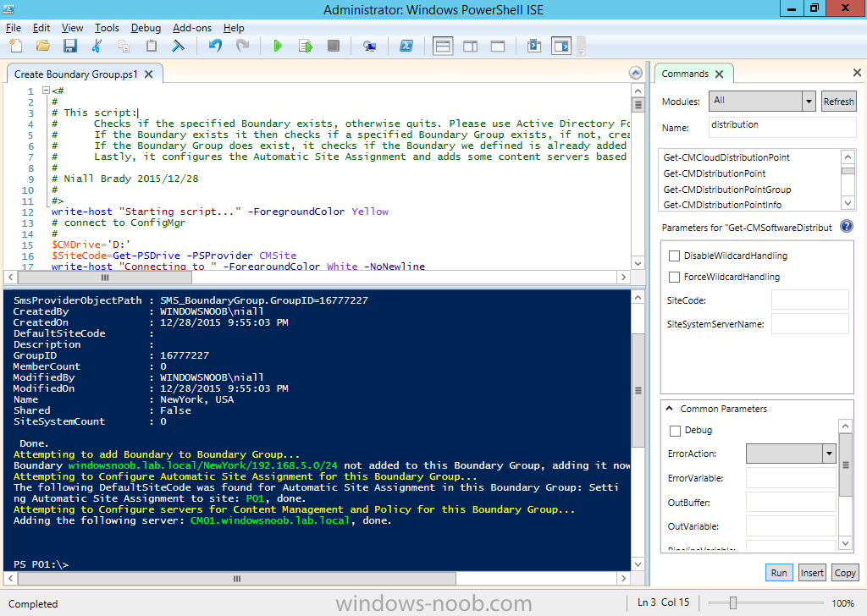Collapse the Common Parameters section
This screenshot has width=867, height=616.
coord(670,409)
